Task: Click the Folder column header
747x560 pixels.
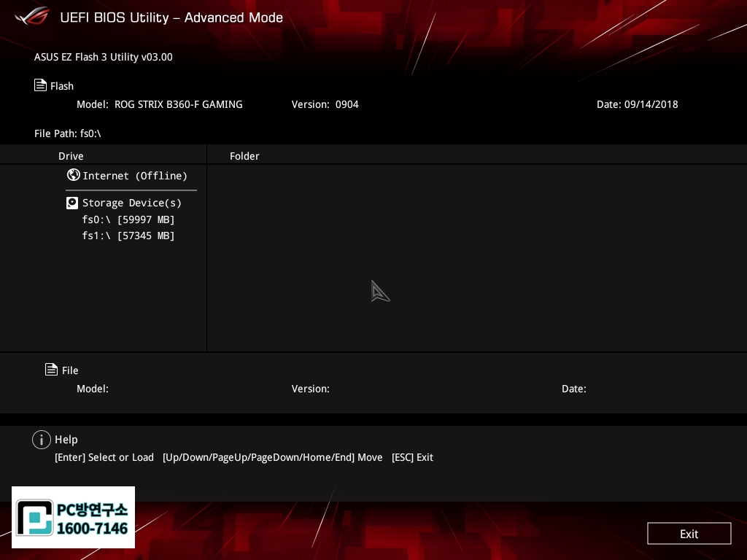Action: tap(244, 156)
